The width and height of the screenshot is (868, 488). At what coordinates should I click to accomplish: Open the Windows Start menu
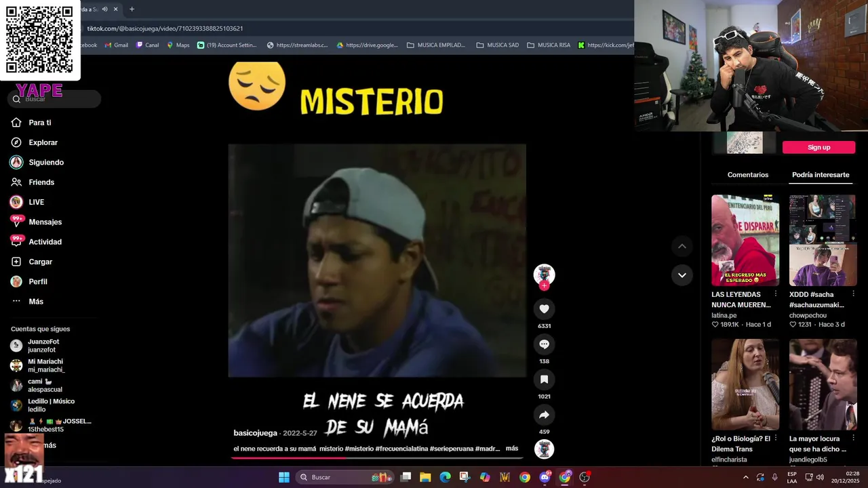tap(284, 477)
